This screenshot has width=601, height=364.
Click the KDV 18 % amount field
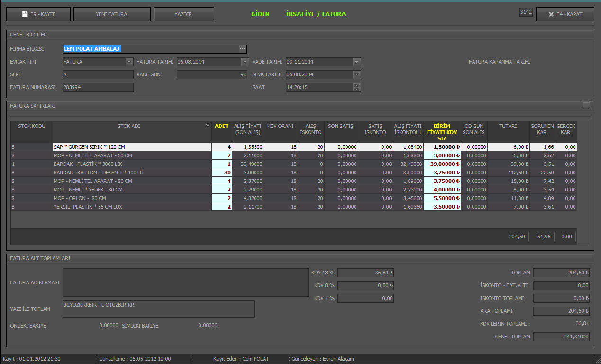tap(365, 273)
